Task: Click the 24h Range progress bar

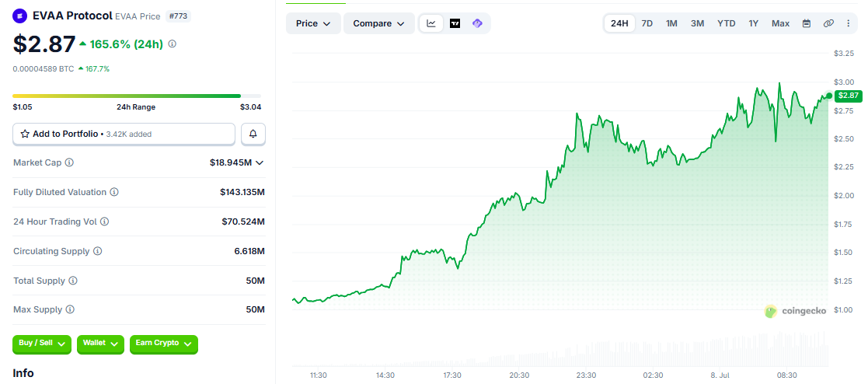Action: pyautogui.click(x=137, y=96)
